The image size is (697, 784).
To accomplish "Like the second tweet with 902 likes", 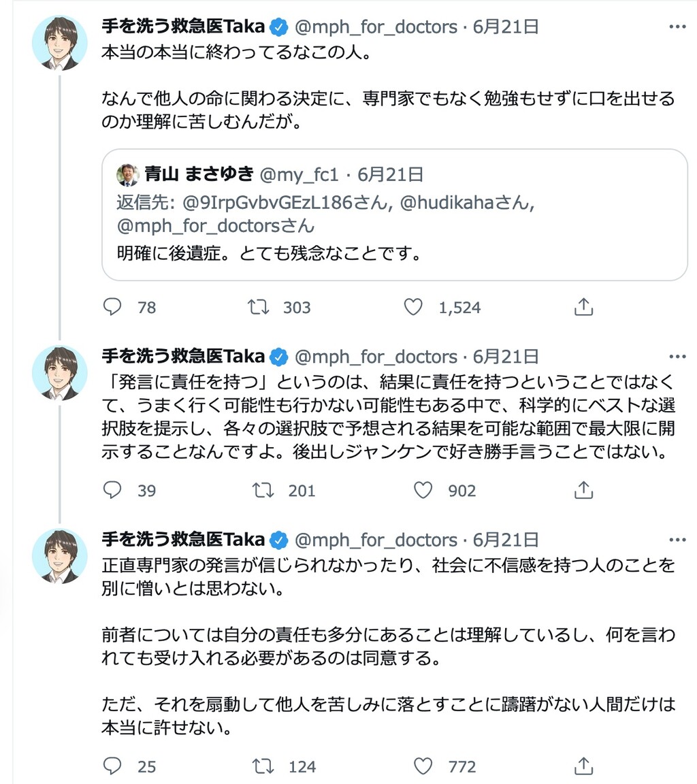I will [423, 490].
